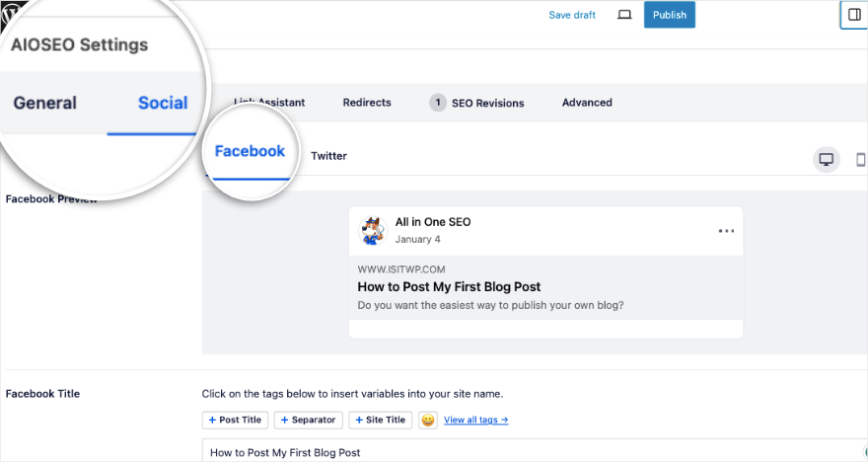Viewport: 868px width, 462px height.
Task: Open the Link Assistant tab
Action: pos(269,103)
